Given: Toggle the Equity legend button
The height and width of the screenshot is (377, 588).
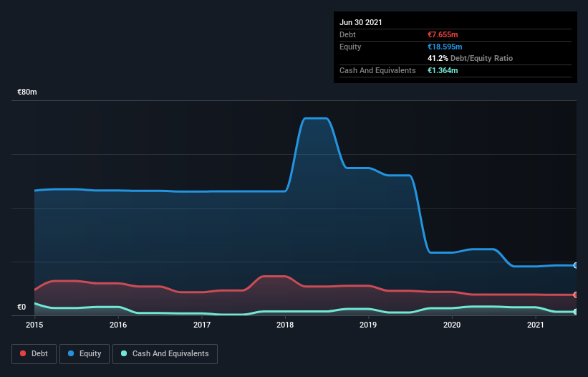Looking at the screenshot, I should (85, 354).
